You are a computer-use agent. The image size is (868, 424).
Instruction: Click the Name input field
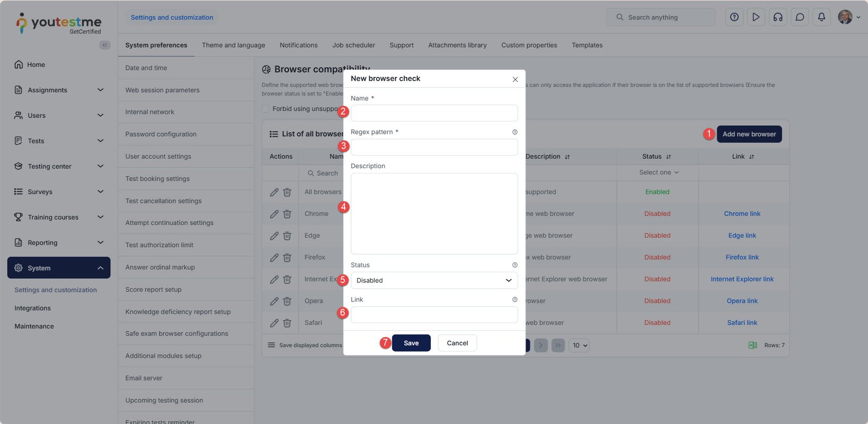434,113
